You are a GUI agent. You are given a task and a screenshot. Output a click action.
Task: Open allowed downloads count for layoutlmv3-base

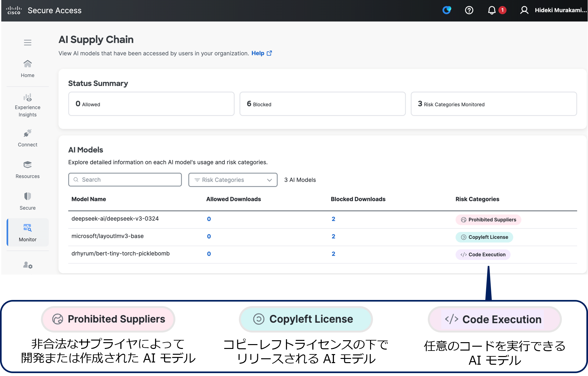point(209,236)
